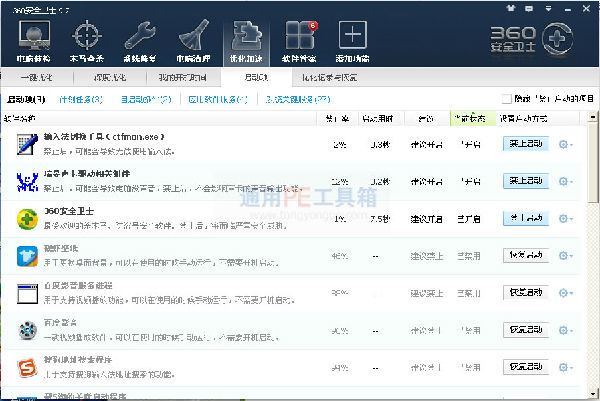600x401 pixels.
Task: Open gear dropdown for Realtek sound row
Action: click(x=566, y=181)
